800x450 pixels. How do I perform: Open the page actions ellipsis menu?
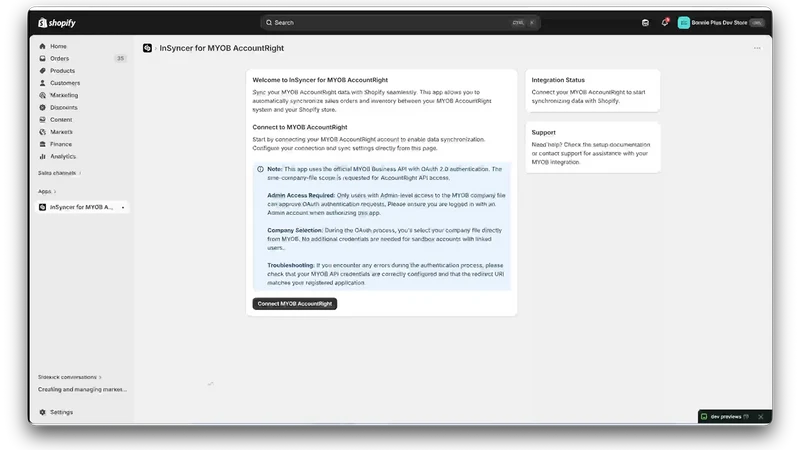[x=757, y=48]
